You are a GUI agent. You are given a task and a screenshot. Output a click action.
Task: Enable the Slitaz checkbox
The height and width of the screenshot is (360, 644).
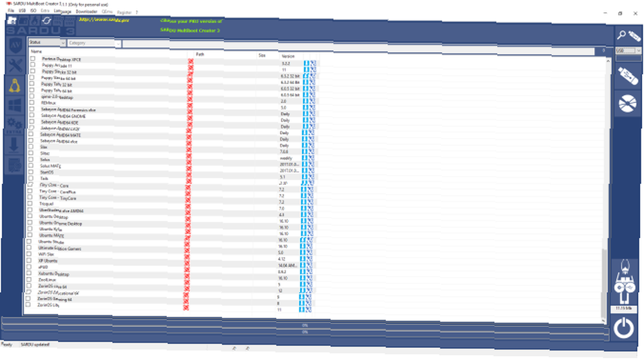[31, 153]
